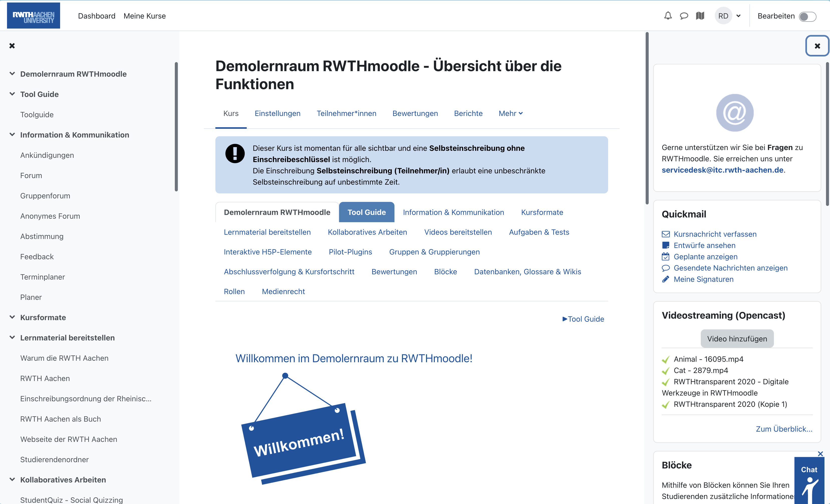
Task: Click the notifications bell icon
Action: [x=669, y=16]
